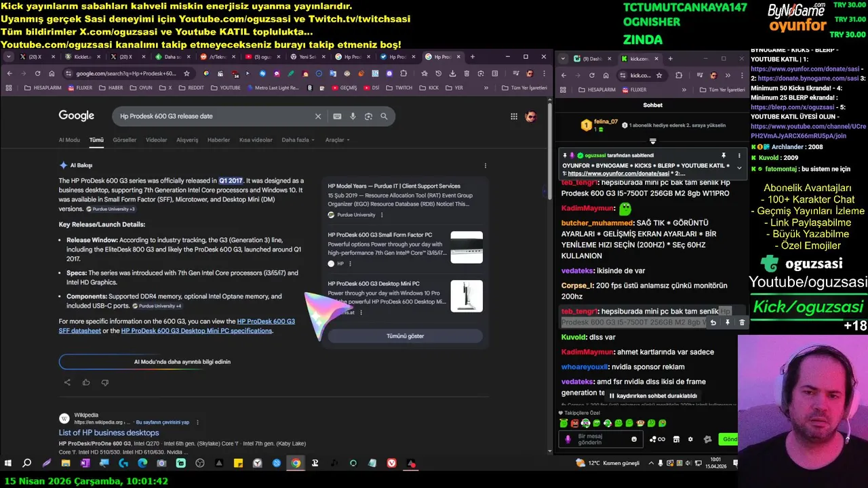Start voice search with the microphone icon
This screenshot has width=868, height=488.
click(x=353, y=116)
